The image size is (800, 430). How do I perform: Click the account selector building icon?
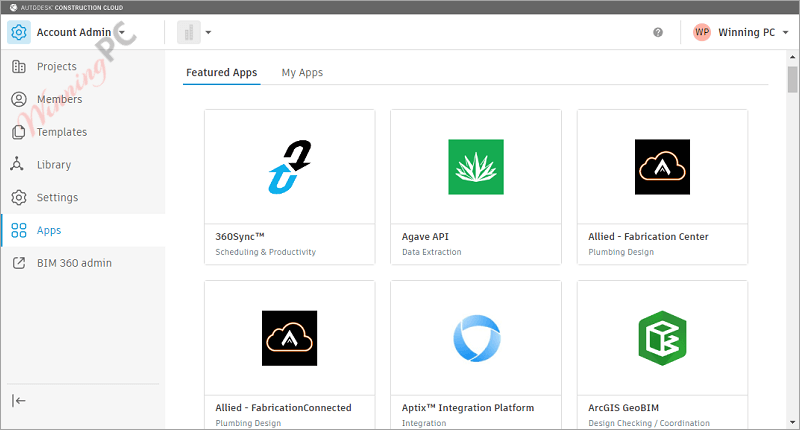coord(189,32)
